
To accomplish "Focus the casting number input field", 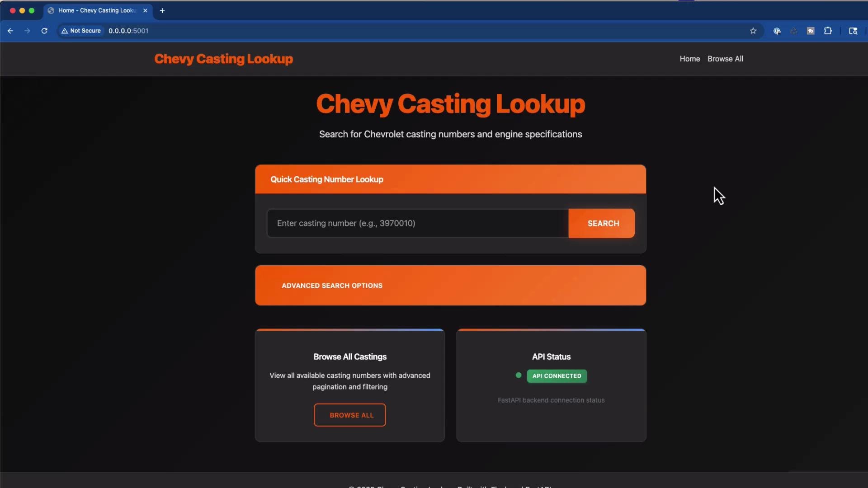I will pos(418,223).
